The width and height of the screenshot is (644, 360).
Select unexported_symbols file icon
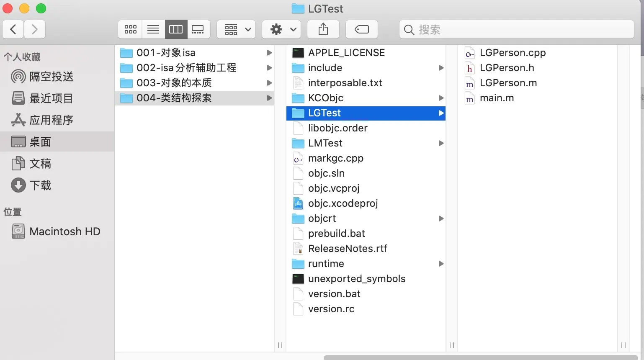[x=298, y=279]
